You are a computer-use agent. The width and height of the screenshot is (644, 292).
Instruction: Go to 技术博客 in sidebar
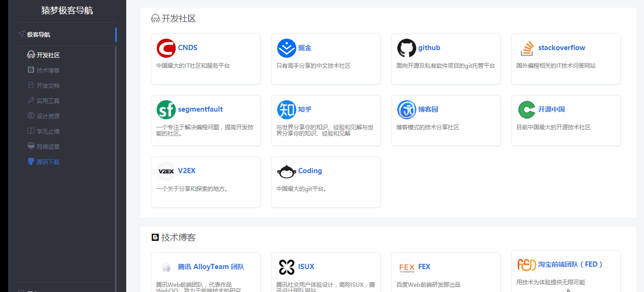tap(48, 70)
